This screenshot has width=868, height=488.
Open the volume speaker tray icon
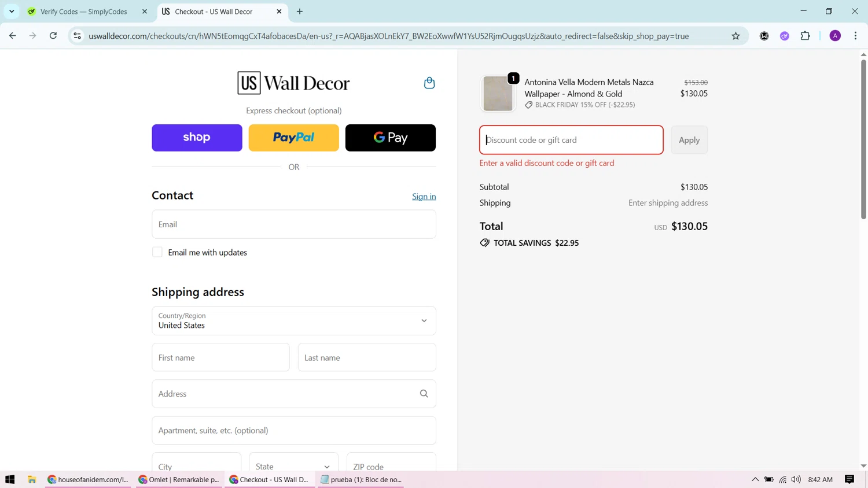tap(796, 479)
